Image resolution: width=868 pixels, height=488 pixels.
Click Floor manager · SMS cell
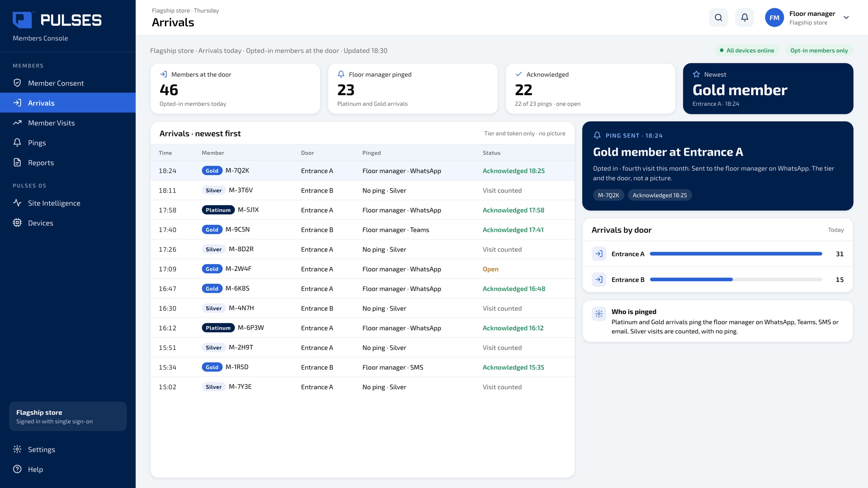(393, 367)
